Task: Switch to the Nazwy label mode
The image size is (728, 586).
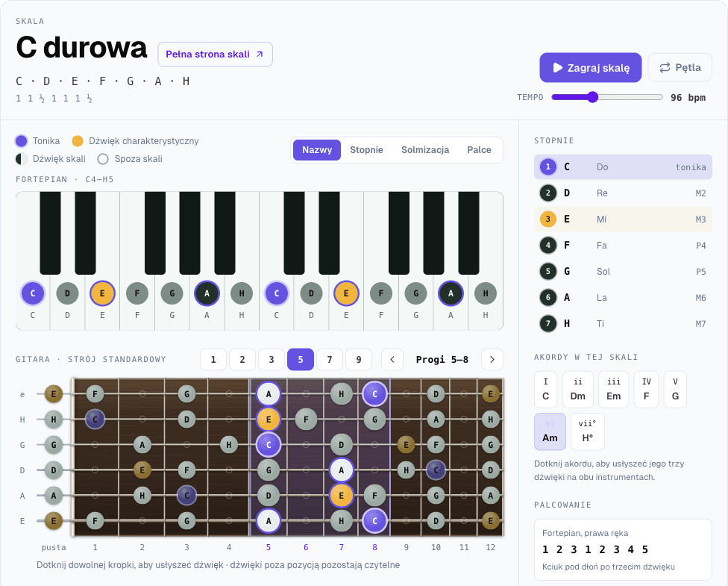Action: pos(317,149)
